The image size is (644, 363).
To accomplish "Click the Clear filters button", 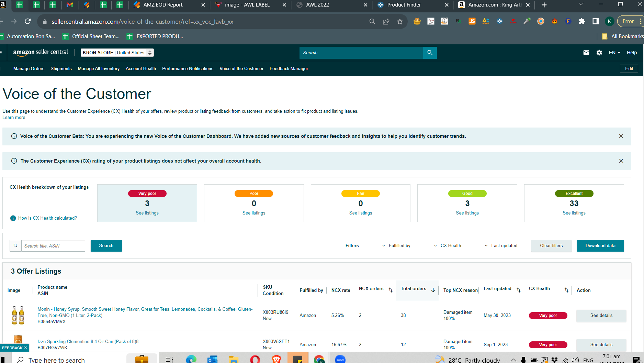I will [551, 246].
